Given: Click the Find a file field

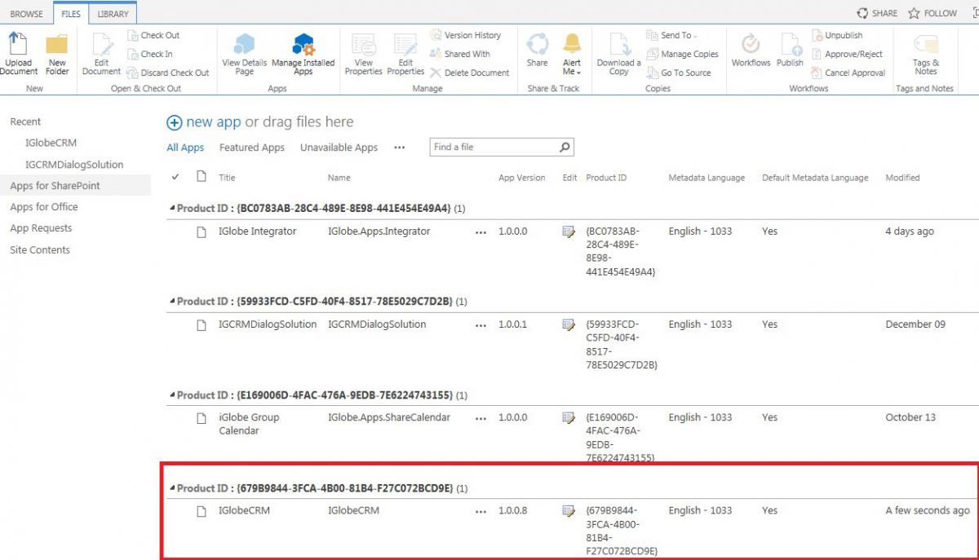Looking at the screenshot, I should pyautogui.click(x=494, y=148).
